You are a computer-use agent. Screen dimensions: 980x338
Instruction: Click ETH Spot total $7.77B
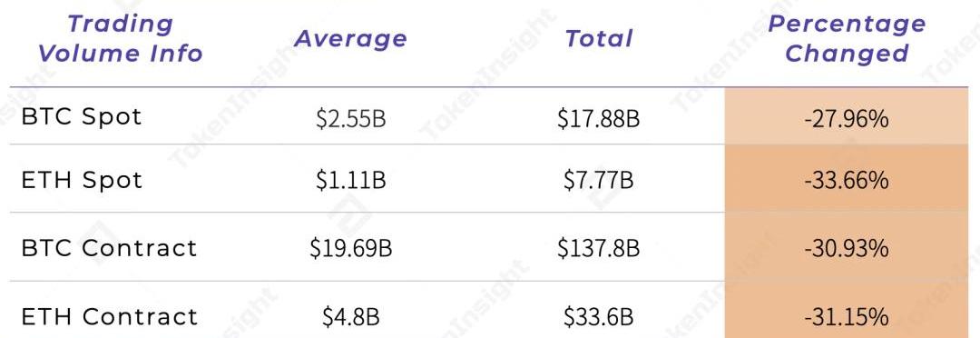click(598, 182)
